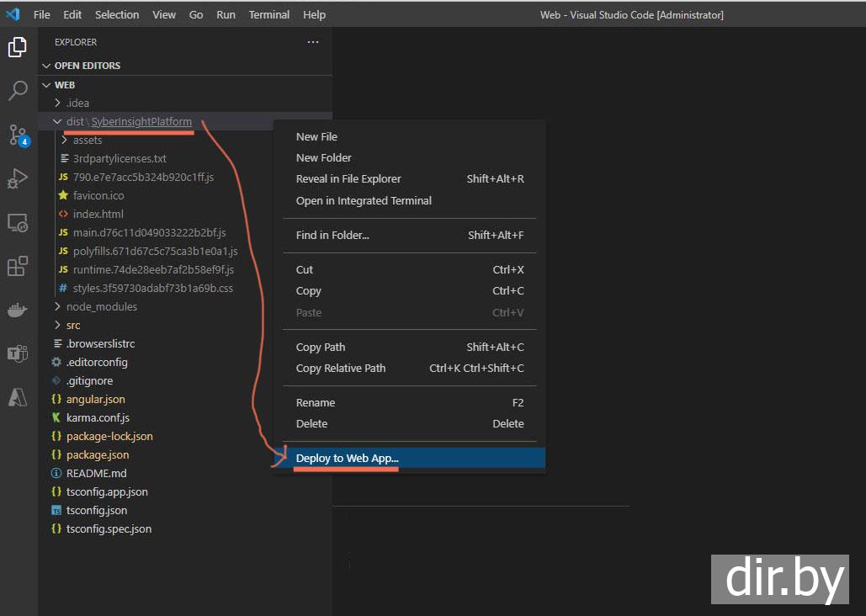Open the Teams Toolkit icon
This screenshot has width=866, height=616.
[18, 353]
